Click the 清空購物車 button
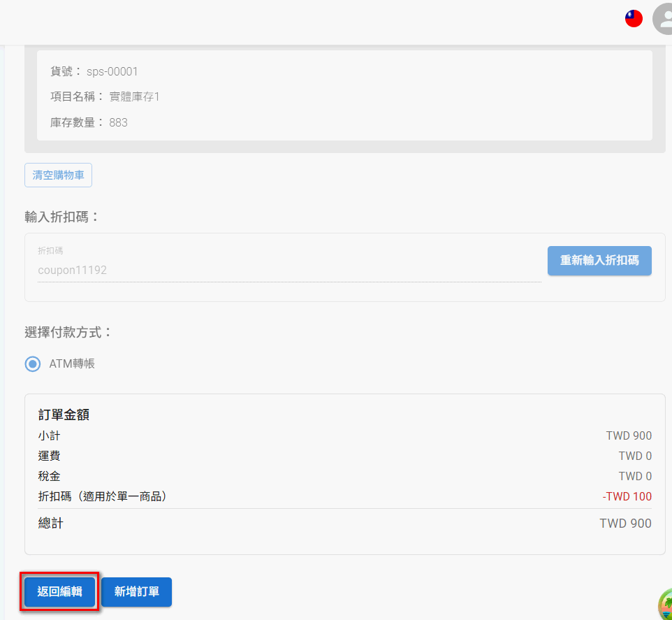The width and height of the screenshot is (672, 620). [x=58, y=175]
